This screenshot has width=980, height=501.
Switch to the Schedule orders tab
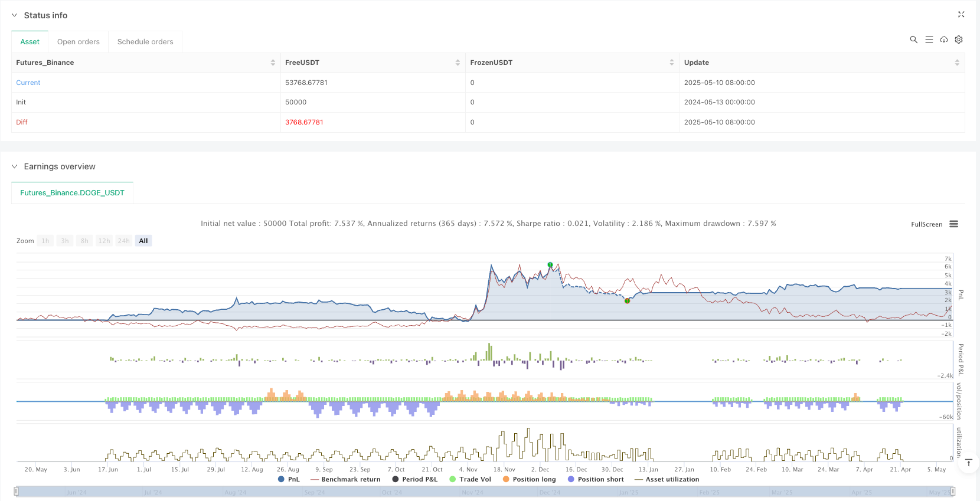[x=145, y=42]
